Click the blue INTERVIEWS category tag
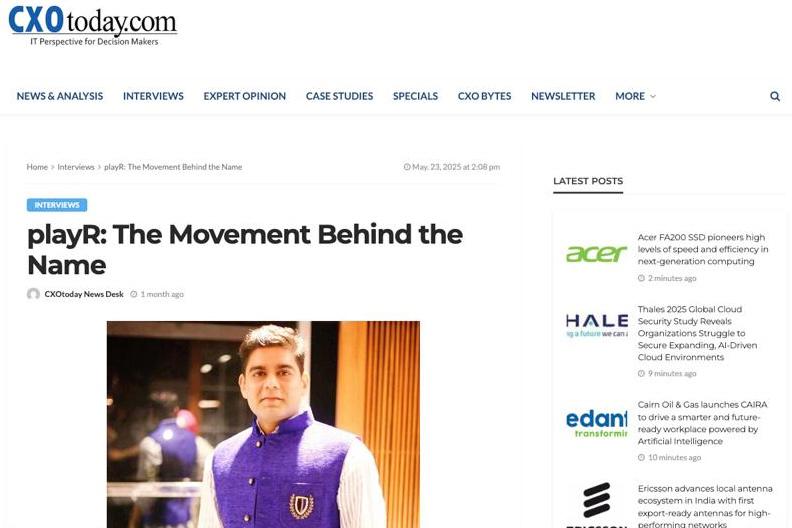 pyautogui.click(x=57, y=205)
